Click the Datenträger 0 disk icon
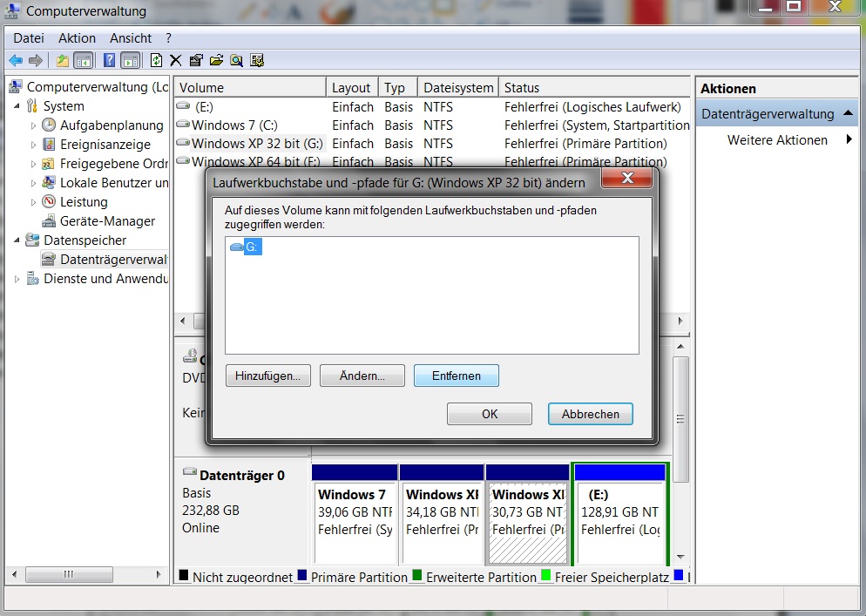The image size is (866, 616). (x=190, y=472)
